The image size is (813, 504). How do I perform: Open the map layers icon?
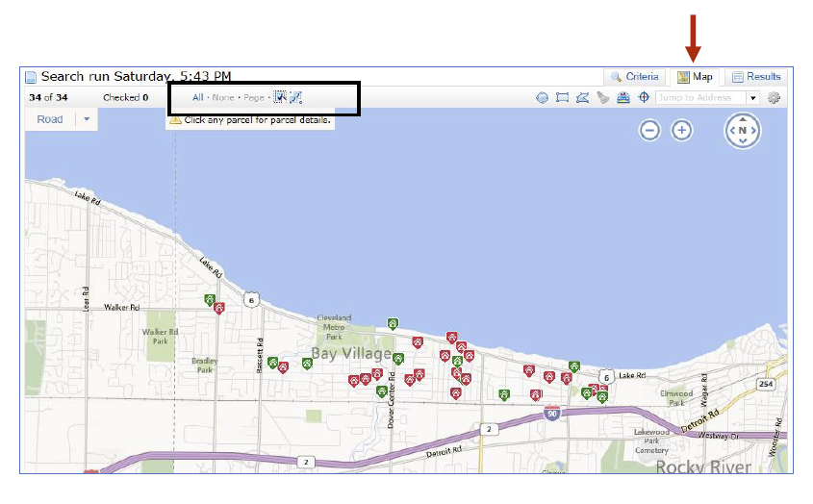point(623,97)
